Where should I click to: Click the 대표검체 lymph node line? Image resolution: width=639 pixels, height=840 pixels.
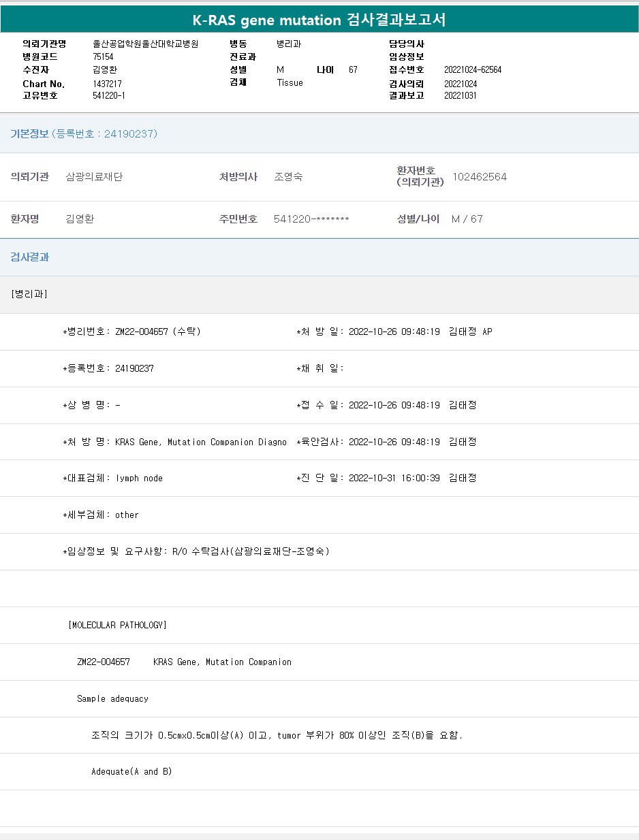click(113, 479)
